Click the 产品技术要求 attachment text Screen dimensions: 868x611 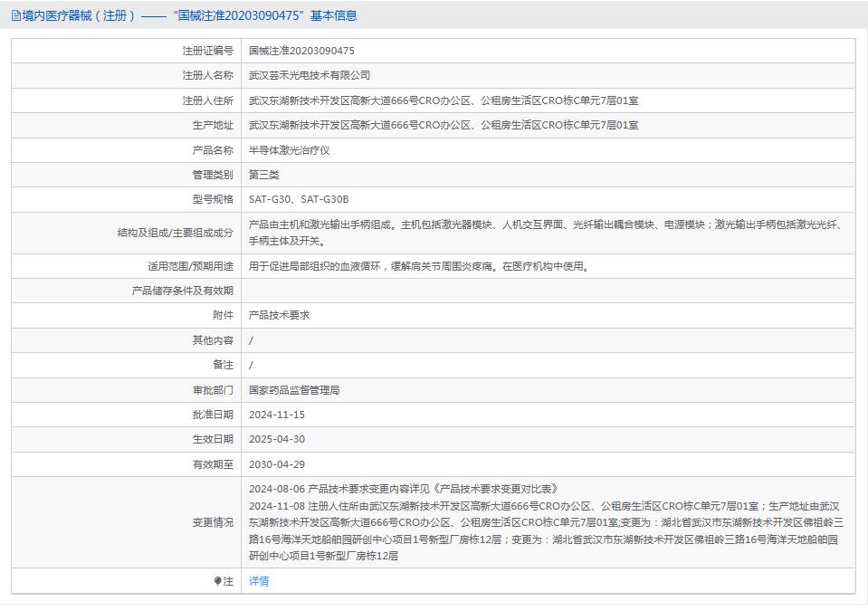[280, 315]
